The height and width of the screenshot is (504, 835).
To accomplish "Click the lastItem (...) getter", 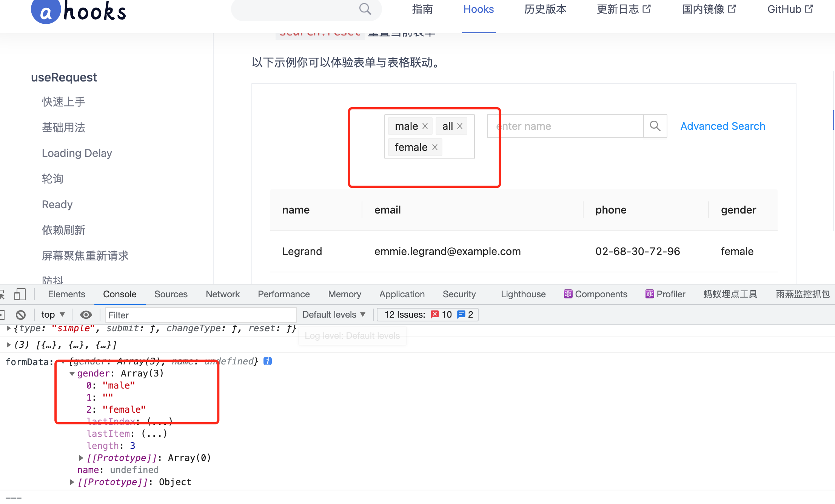I will pos(154,433).
